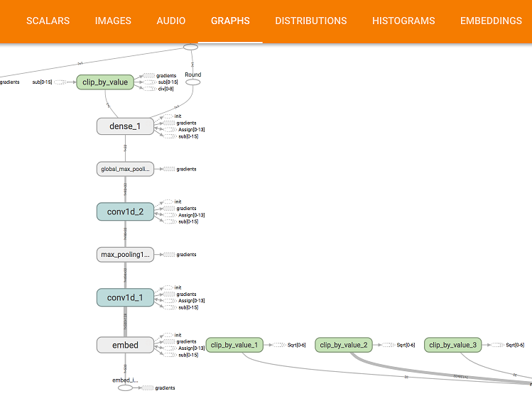The image size is (532, 396).
Task: Click Sqrt[0-6] annotation next to clip_by_value_2
Action: (x=406, y=345)
